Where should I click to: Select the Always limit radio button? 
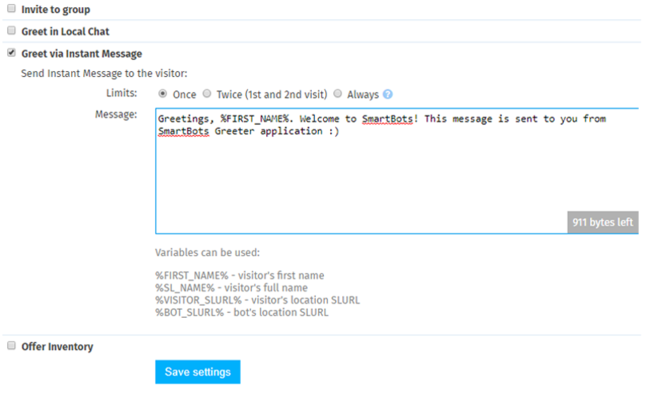pyautogui.click(x=338, y=94)
